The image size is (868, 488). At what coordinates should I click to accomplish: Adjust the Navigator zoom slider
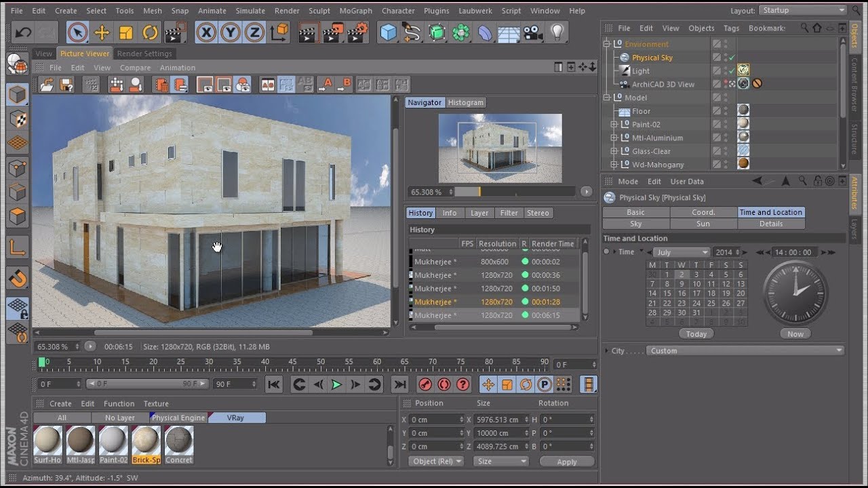point(479,192)
